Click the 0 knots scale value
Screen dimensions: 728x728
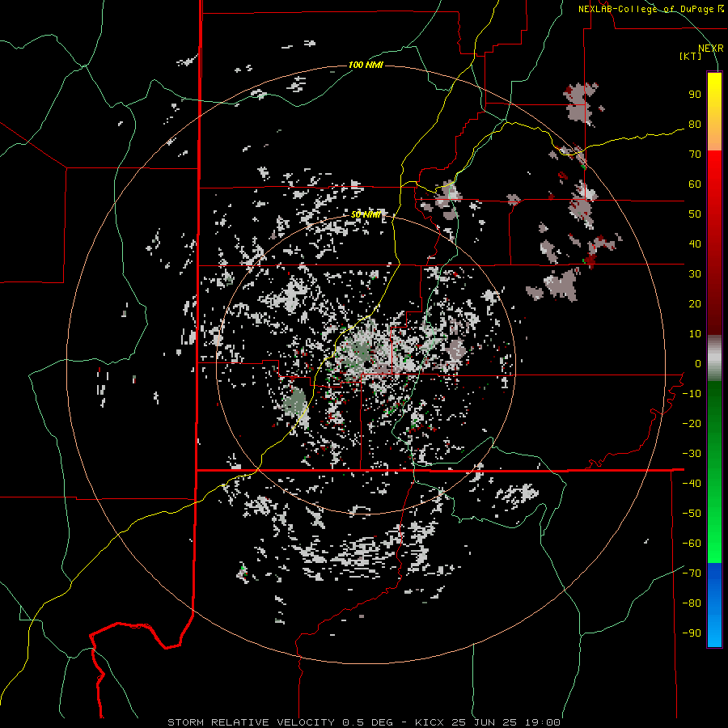pyautogui.click(x=697, y=364)
